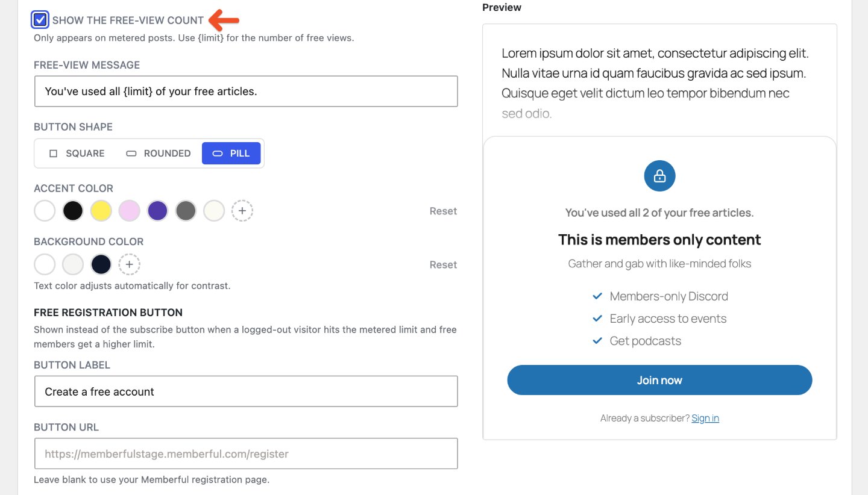Viewport: 868px width, 495px height.
Task: Reset the accent color
Action: pos(443,211)
